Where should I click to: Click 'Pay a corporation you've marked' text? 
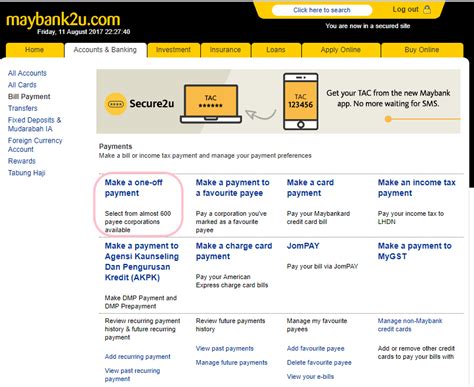(x=231, y=222)
